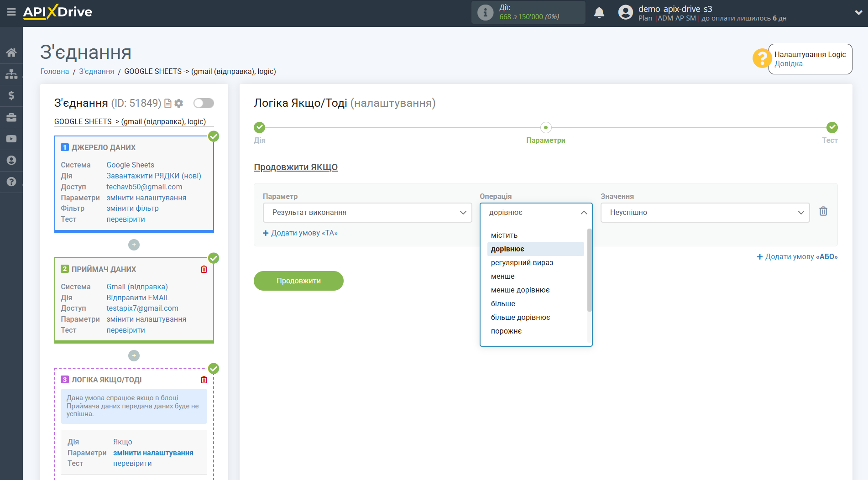Click змінити фільтр link
Image resolution: width=868 pixels, height=480 pixels.
(x=132, y=209)
